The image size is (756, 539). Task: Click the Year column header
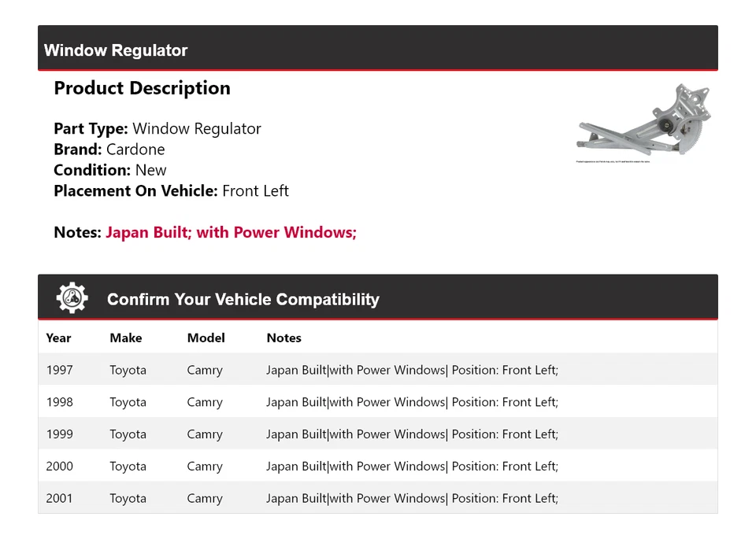pyautogui.click(x=58, y=338)
